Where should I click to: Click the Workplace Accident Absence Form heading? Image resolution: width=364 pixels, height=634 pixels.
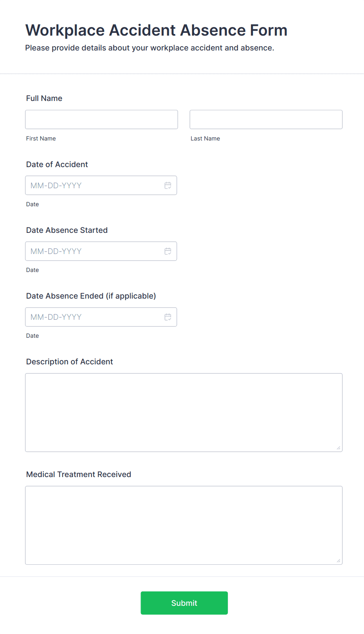[x=156, y=30]
